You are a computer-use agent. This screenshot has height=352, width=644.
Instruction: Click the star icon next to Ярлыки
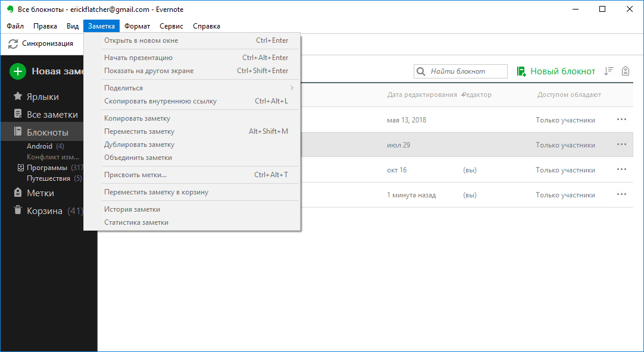tap(18, 96)
